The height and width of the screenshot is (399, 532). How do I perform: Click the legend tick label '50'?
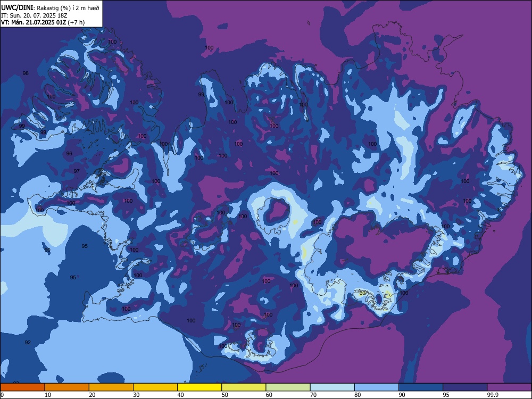tap(225, 395)
